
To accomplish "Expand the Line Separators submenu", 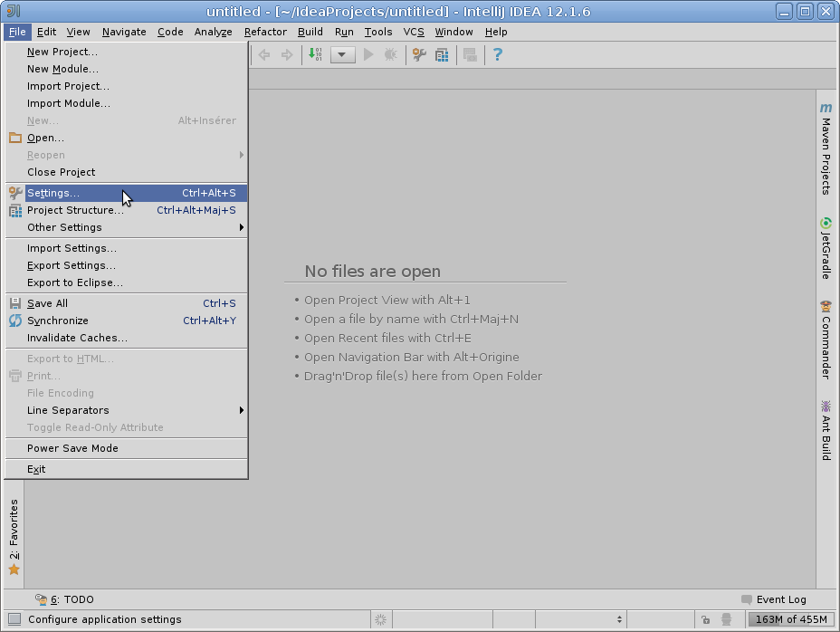I will pyautogui.click(x=127, y=410).
